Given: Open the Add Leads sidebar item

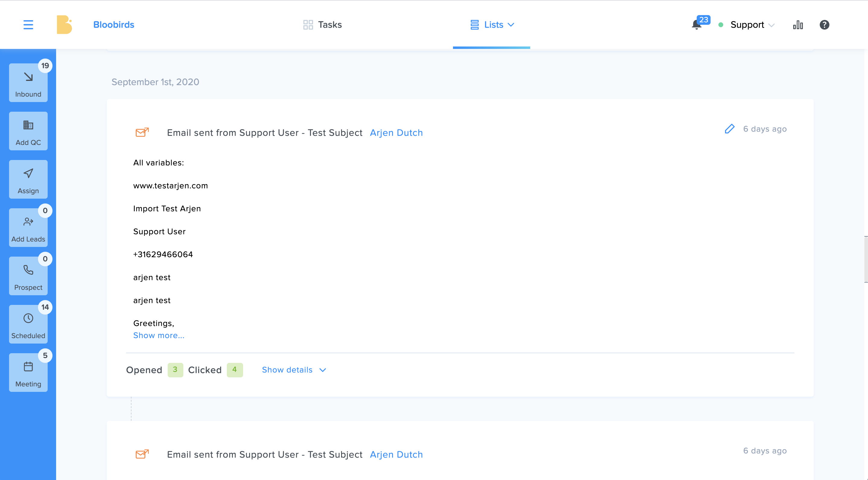Looking at the screenshot, I should tap(28, 227).
